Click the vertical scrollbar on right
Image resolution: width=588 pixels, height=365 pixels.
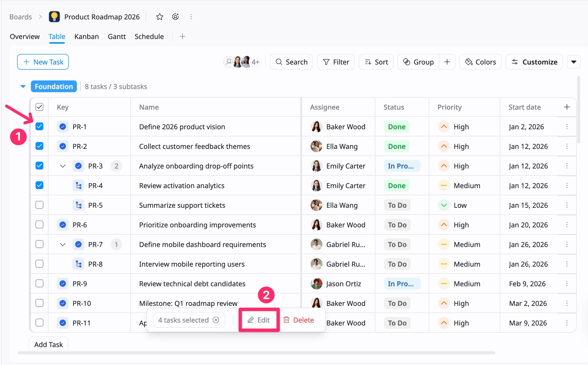[579, 110]
